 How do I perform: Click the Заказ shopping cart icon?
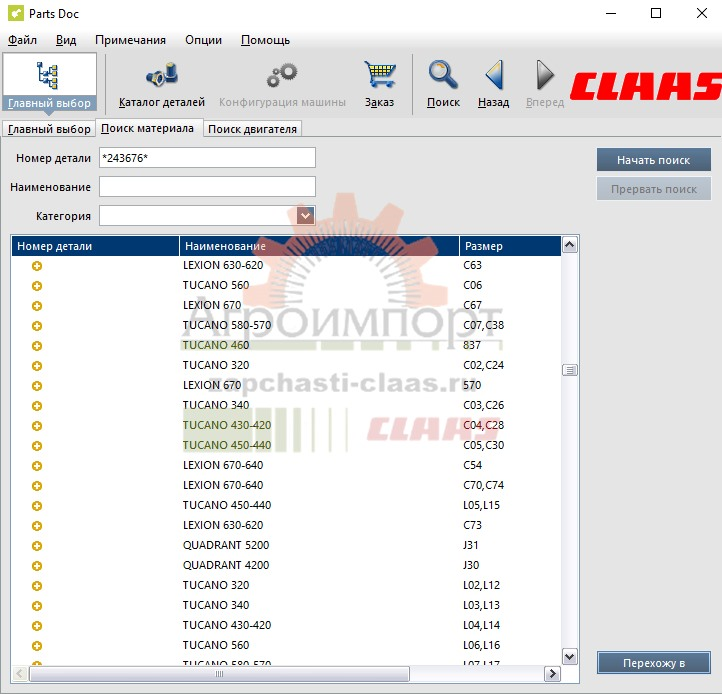click(x=379, y=74)
